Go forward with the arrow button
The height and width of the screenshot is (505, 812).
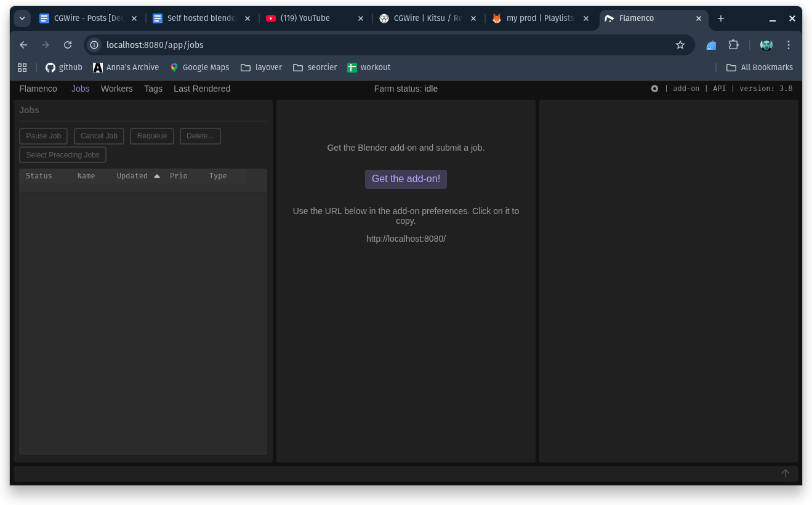[x=46, y=45]
